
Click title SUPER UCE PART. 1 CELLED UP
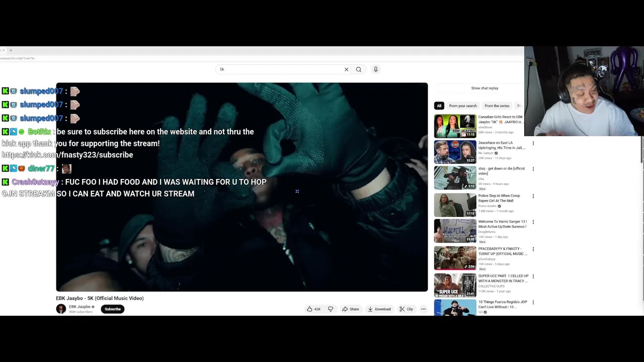click(503, 279)
